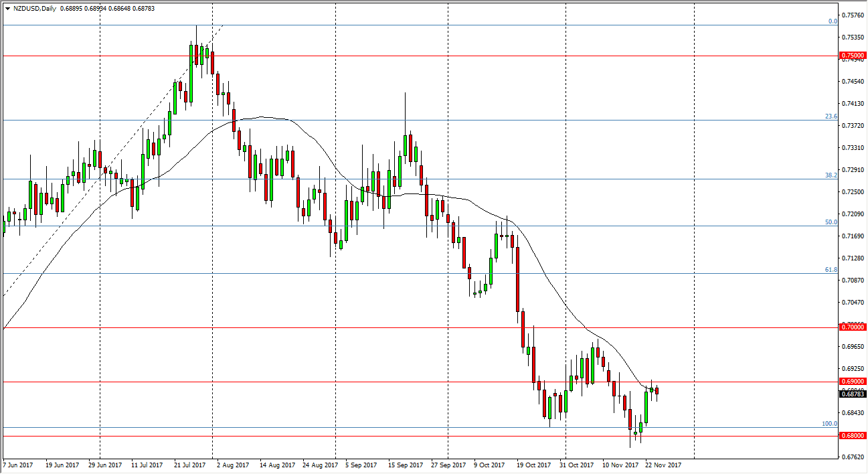Click the Fibonacci 61.8 level label
The width and height of the screenshot is (868, 474).
[x=831, y=269]
